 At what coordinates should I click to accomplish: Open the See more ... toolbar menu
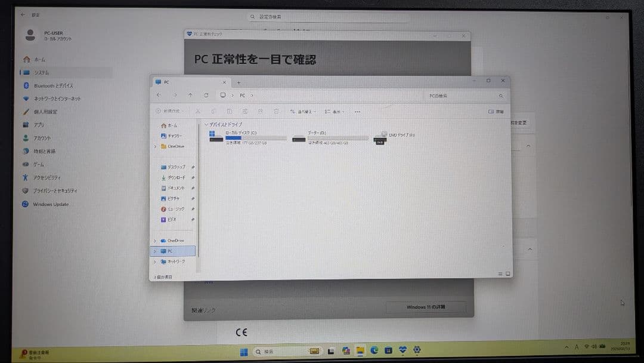point(357,112)
